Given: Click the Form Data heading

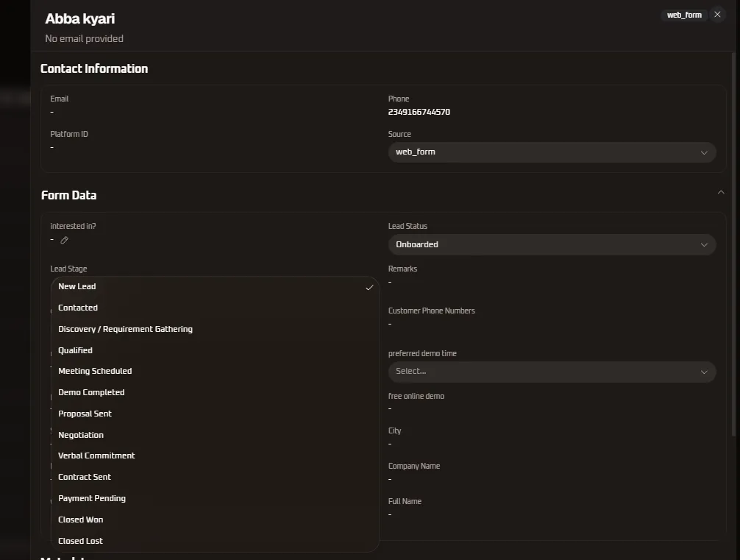Looking at the screenshot, I should [x=68, y=195].
